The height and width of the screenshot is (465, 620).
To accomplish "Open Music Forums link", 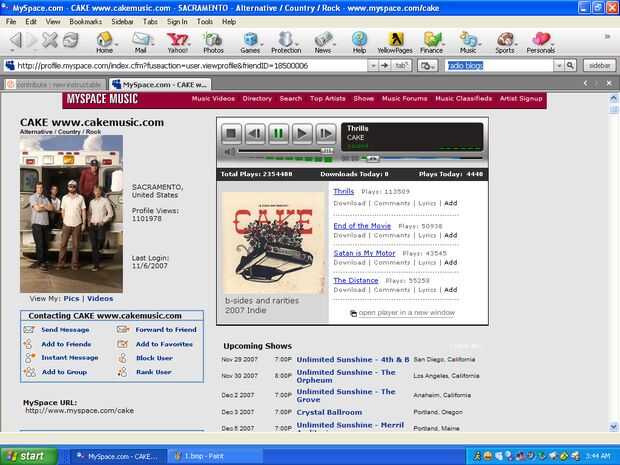I will tap(405, 98).
